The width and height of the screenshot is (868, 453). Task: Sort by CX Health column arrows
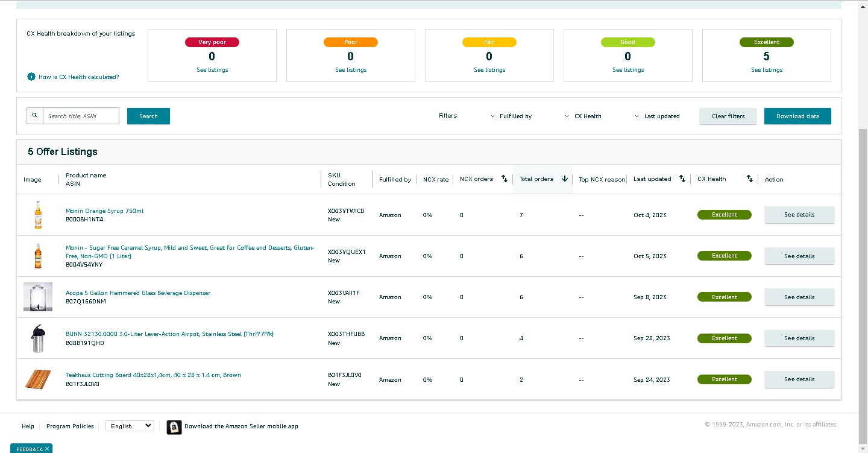pos(750,179)
